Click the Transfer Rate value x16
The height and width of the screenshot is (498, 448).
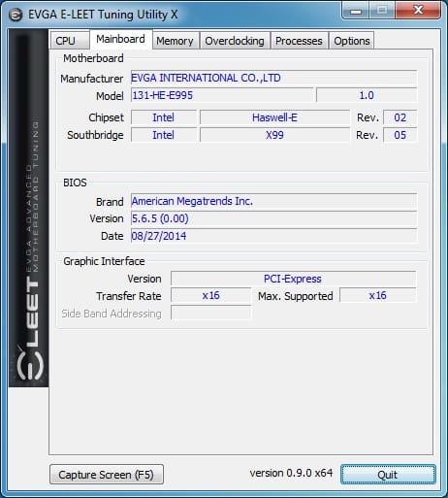tap(210, 295)
